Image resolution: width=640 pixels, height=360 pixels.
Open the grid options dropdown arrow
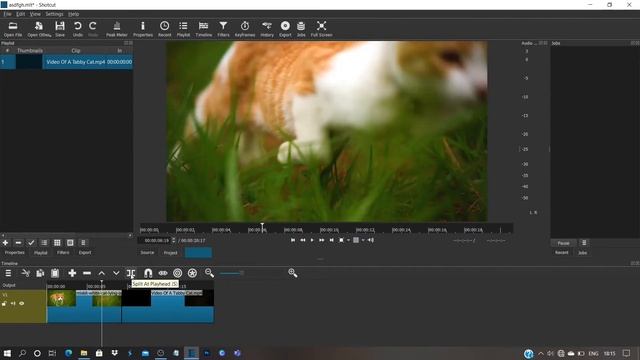pos(363,240)
